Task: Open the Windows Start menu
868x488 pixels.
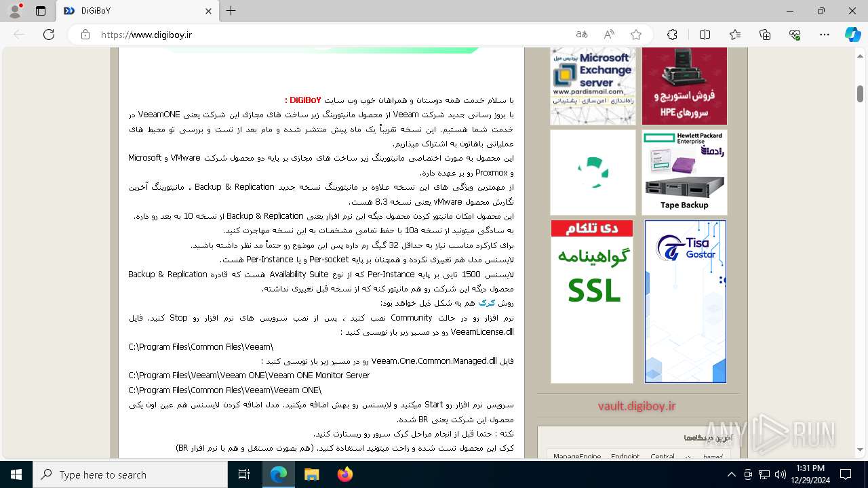Action: 16,474
